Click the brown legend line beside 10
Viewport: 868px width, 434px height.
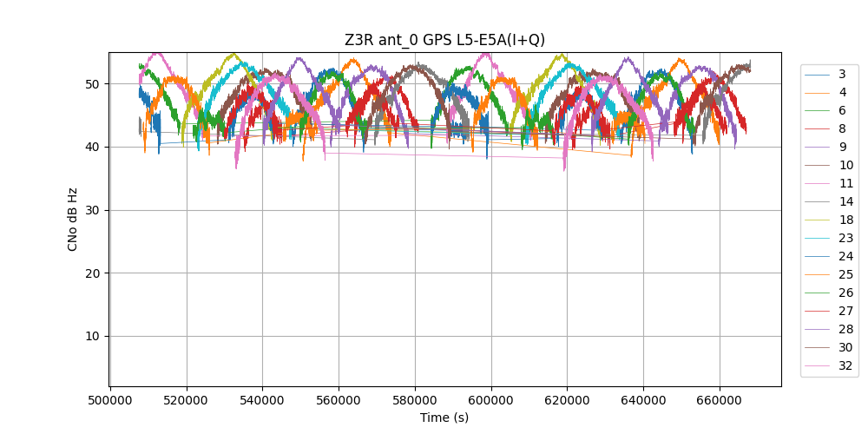coord(817,166)
